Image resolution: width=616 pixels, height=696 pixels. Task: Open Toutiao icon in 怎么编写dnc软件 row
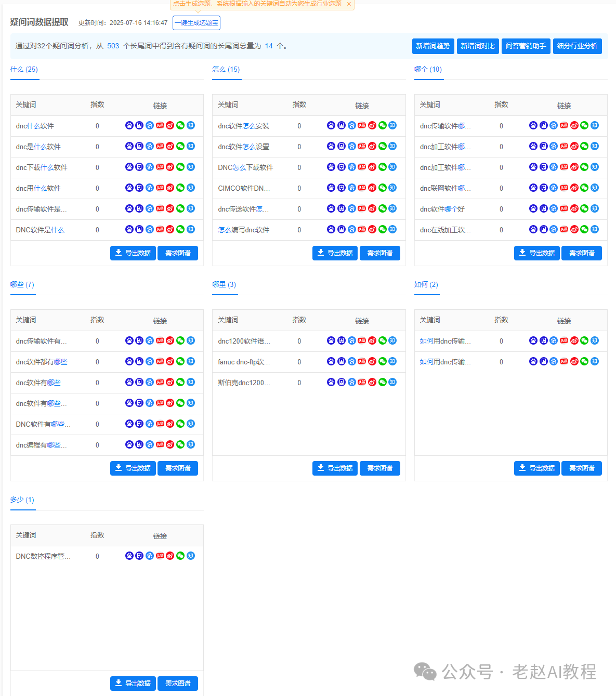(362, 229)
